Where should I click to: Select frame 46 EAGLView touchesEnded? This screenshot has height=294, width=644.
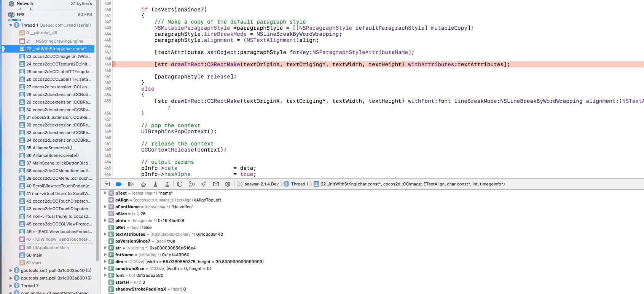point(48,232)
